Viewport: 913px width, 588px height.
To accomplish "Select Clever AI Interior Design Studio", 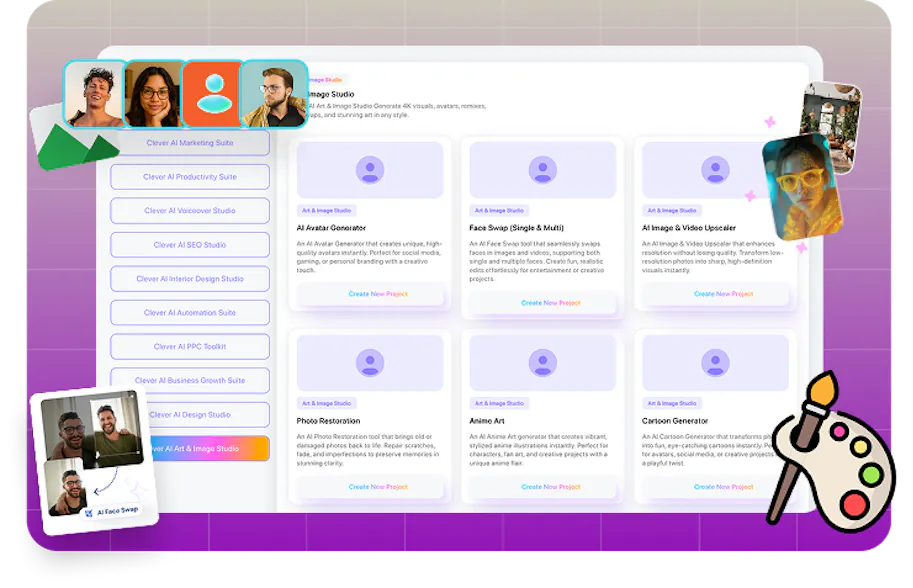I will pos(189,279).
